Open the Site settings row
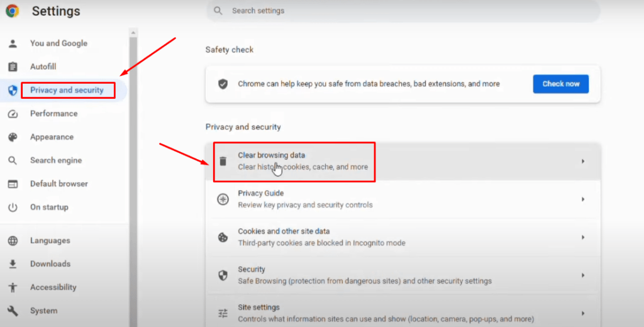 pyautogui.click(x=403, y=313)
